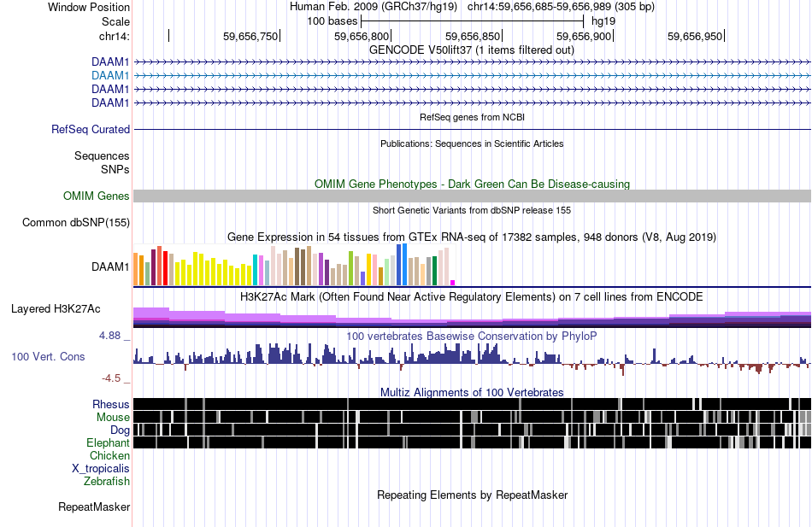Click the 100 bases scale label

(332, 21)
